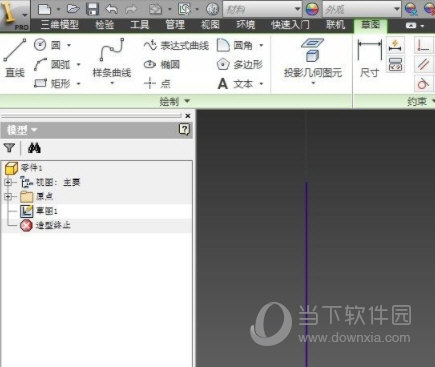435x367 pixels.
Task: Switch to the 工具 tab
Action: coord(140,25)
